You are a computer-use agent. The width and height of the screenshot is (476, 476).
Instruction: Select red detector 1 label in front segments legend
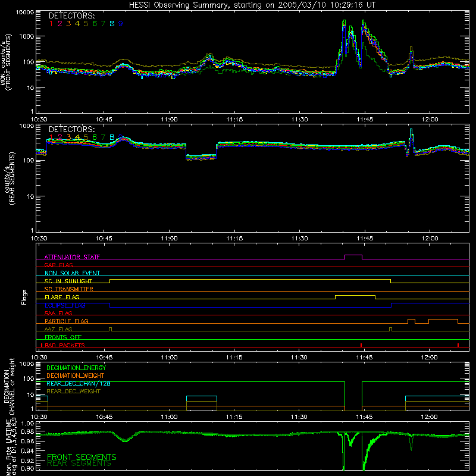click(51, 24)
